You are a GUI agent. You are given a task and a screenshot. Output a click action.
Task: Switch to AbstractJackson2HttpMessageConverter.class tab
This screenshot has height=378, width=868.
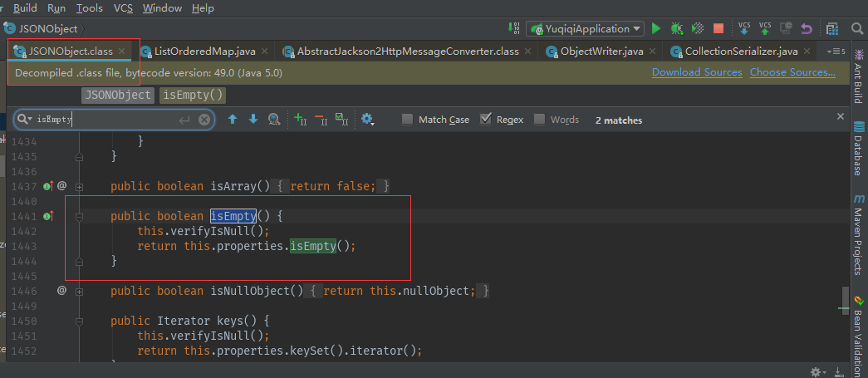click(x=408, y=52)
